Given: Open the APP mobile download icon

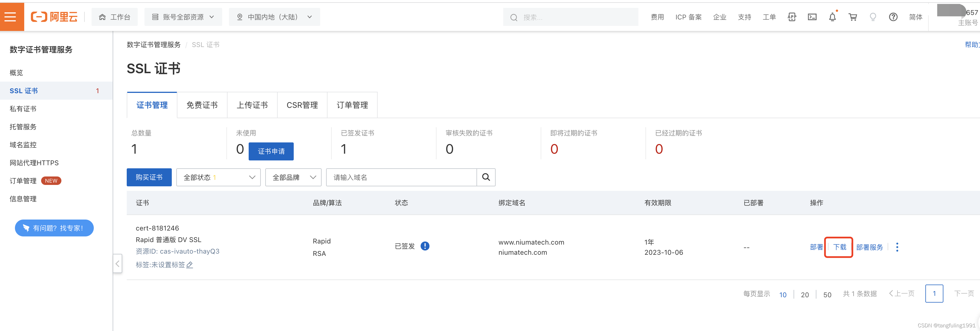Looking at the screenshot, I should click(x=792, y=17).
